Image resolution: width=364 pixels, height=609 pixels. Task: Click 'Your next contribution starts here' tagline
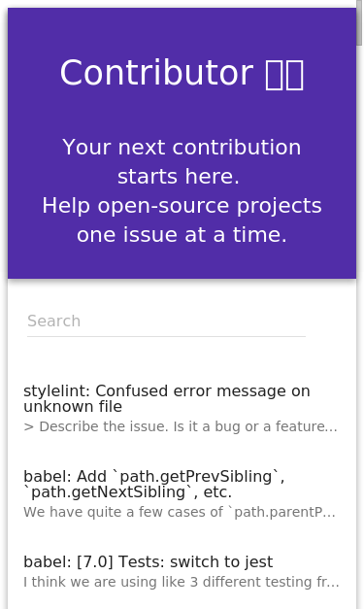(x=182, y=162)
